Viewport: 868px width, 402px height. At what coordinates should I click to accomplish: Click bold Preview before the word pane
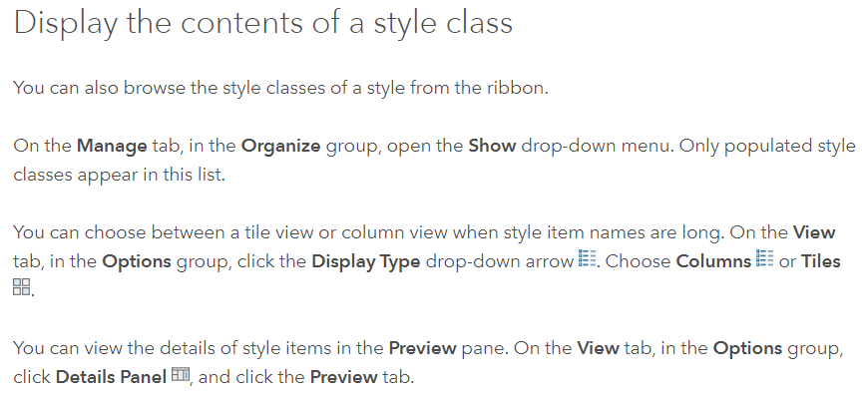(x=422, y=349)
